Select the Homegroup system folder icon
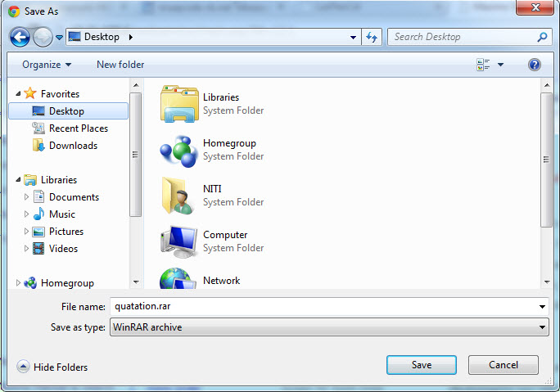This screenshot has height=392, width=560. (178, 151)
